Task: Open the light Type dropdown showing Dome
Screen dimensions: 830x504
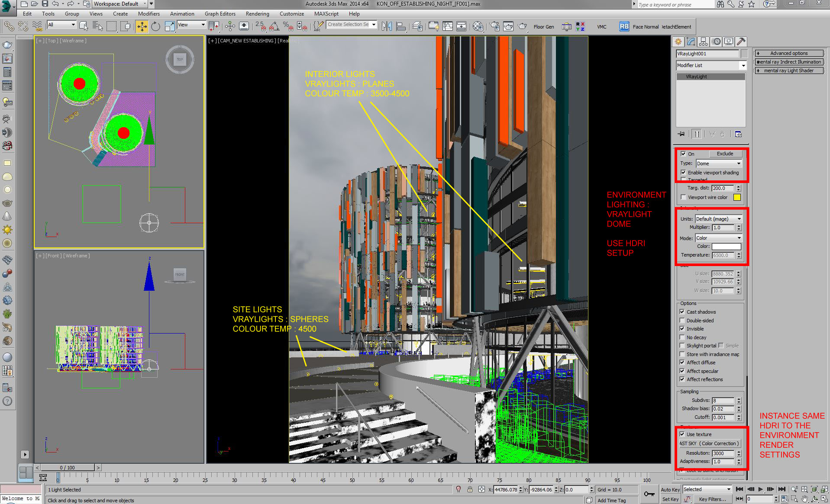Action: coord(719,164)
